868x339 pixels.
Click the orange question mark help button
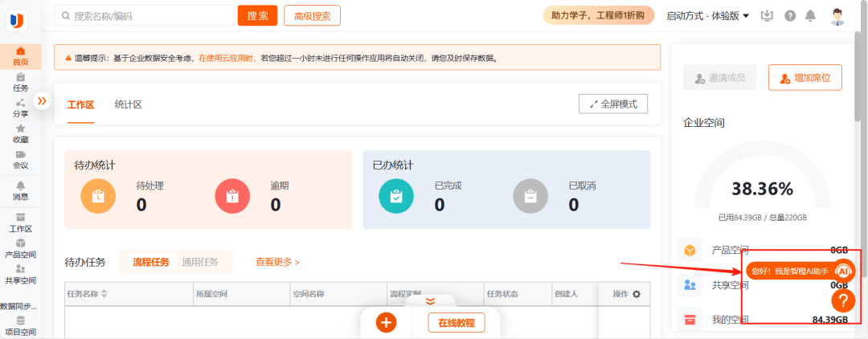(x=843, y=300)
